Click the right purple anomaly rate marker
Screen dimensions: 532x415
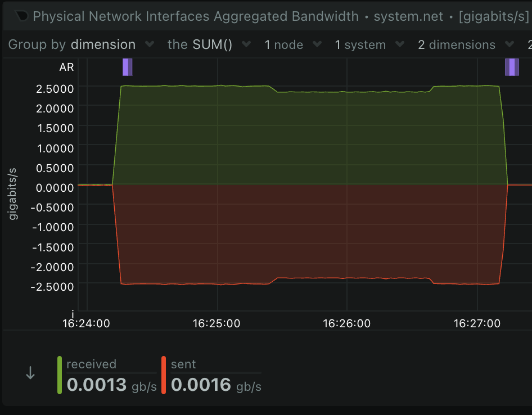(512, 67)
